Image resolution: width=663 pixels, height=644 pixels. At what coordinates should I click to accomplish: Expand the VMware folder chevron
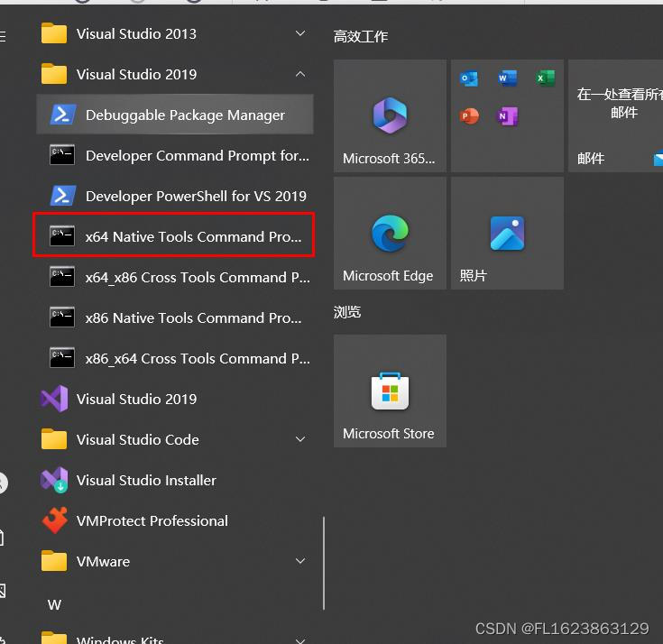coord(300,561)
